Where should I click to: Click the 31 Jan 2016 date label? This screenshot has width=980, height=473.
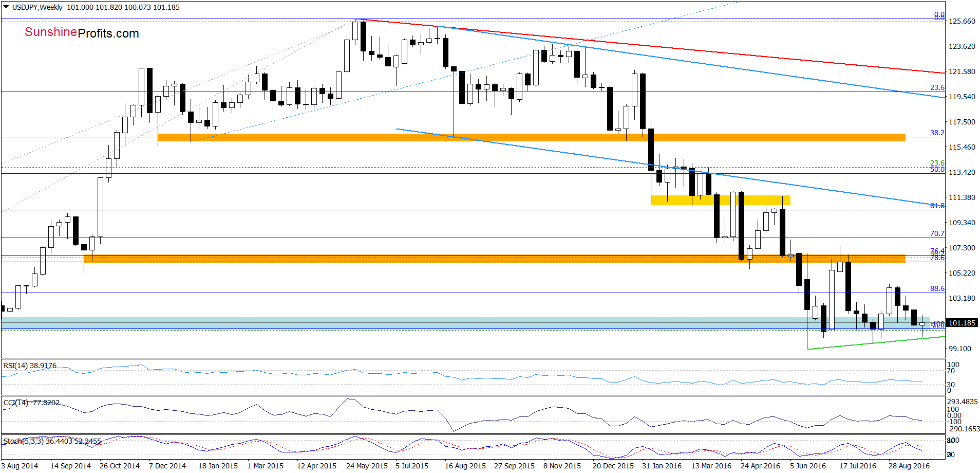(662, 466)
